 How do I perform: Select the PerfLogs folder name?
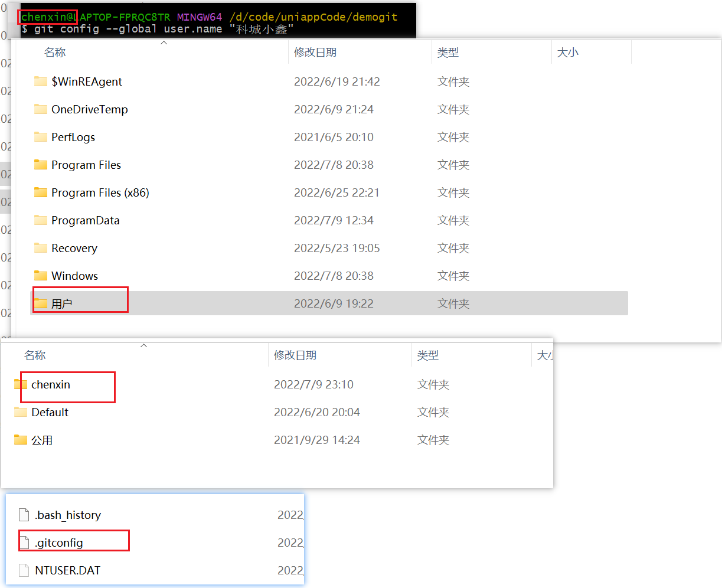click(x=73, y=137)
